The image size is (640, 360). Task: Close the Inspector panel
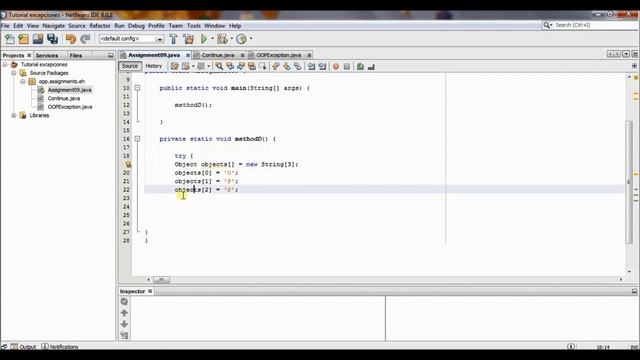pos(150,291)
